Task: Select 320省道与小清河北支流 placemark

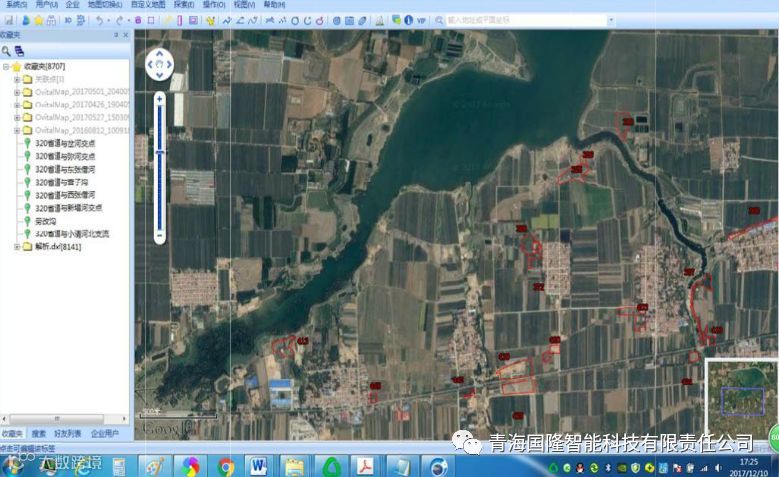Action: [x=72, y=234]
